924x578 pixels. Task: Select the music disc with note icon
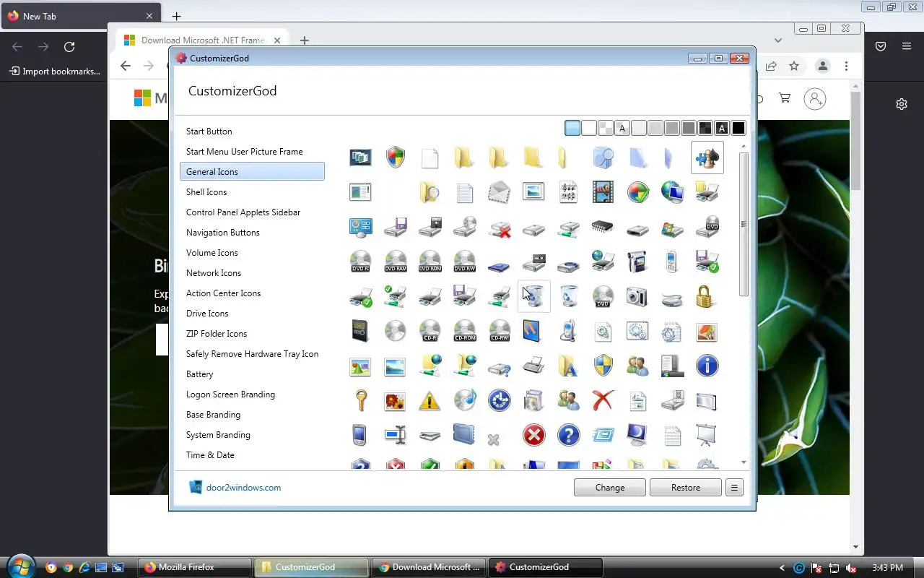464,400
